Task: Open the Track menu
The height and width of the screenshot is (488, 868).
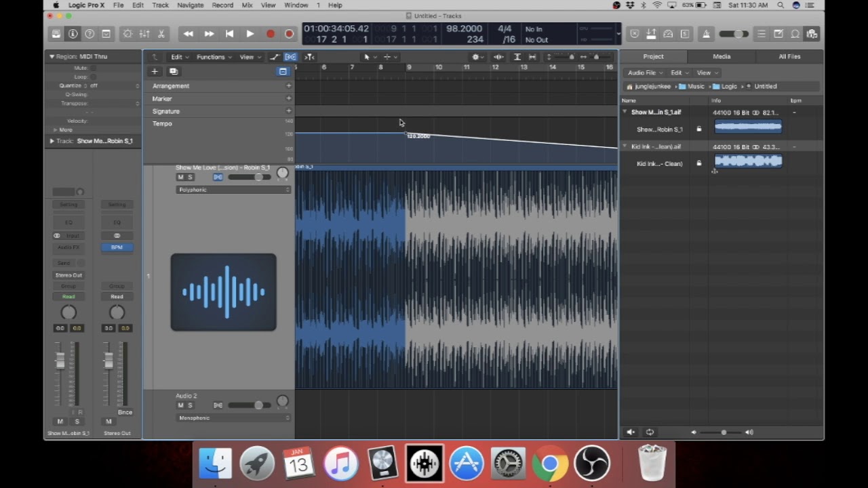Action: tap(160, 5)
